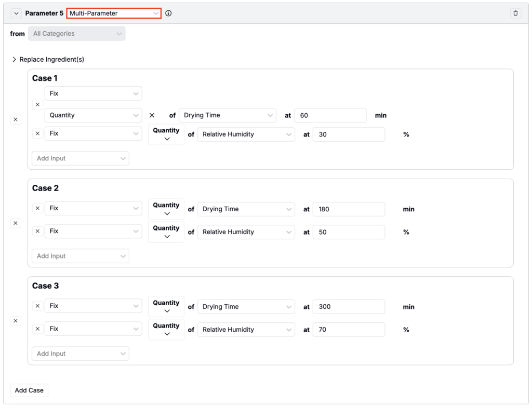The height and width of the screenshot is (408, 532).
Task: Open the Fix dropdown for Drying Time in Case 3
Action: coord(93,306)
